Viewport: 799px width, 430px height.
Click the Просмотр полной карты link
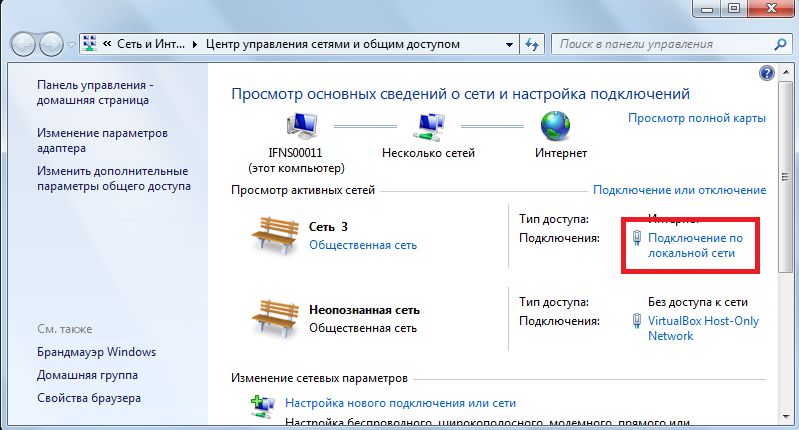click(x=696, y=118)
